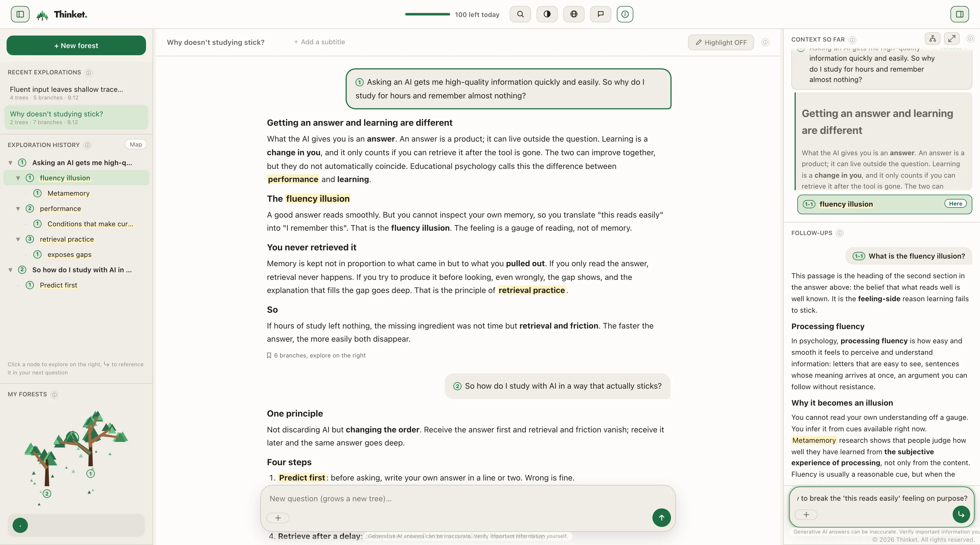
Task: Open the info circle icon in top bar
Action: tap(625, 14)
